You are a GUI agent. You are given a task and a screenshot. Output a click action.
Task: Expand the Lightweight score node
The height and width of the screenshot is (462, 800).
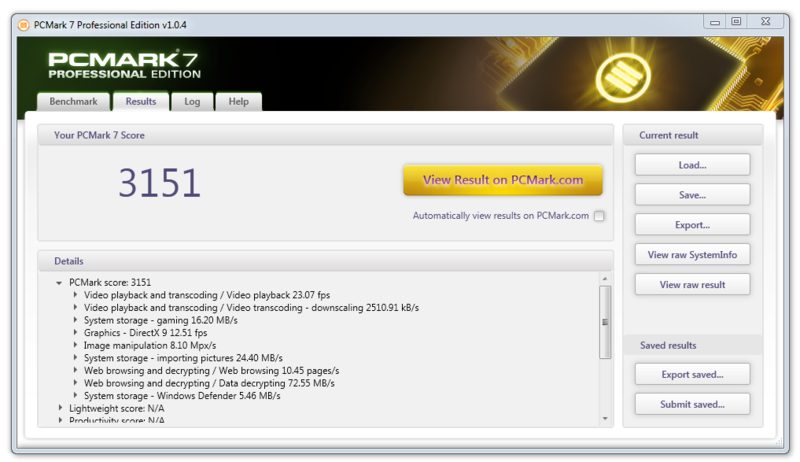point(60,408)
